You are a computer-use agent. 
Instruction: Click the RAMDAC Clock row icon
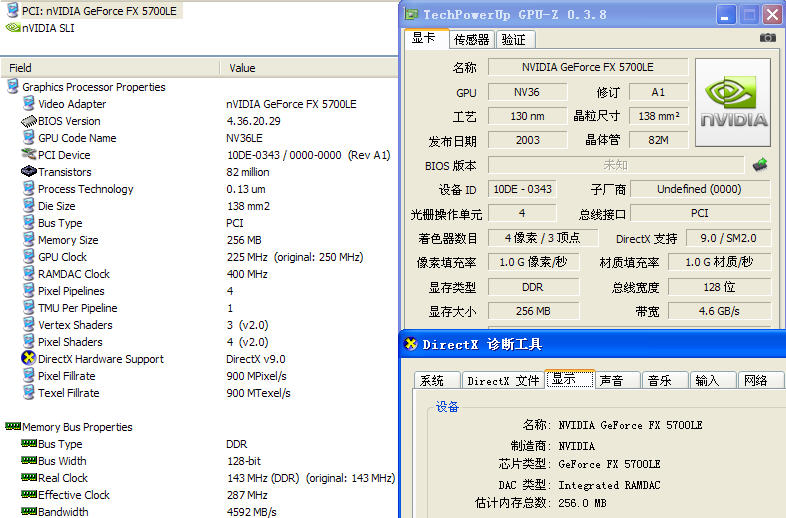pyautogui.click(x=29, y=273)
